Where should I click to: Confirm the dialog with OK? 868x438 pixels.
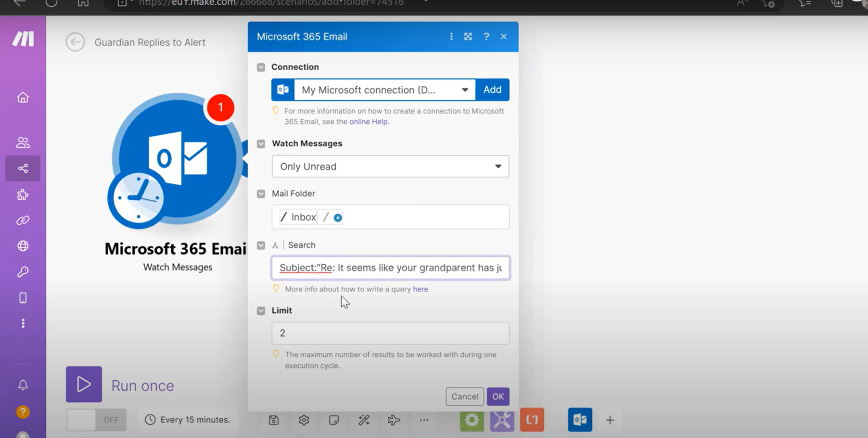(x=498, y=397)
